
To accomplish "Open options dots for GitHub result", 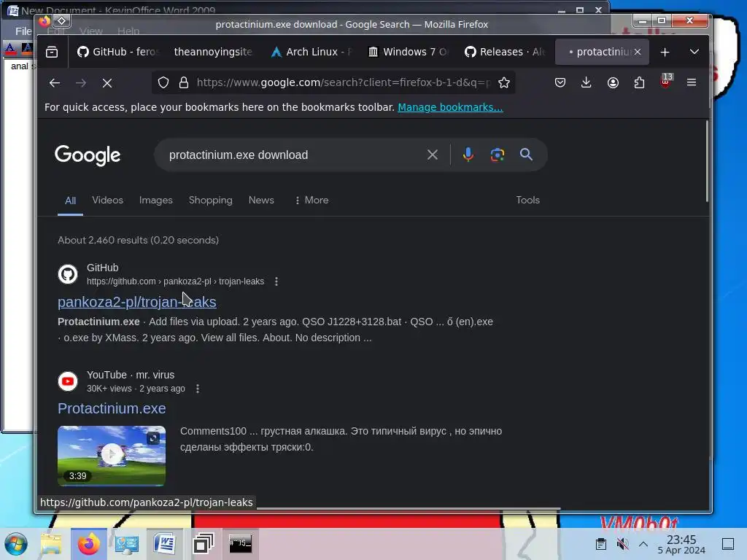I will pyautogui.click(x=276, y=281).
